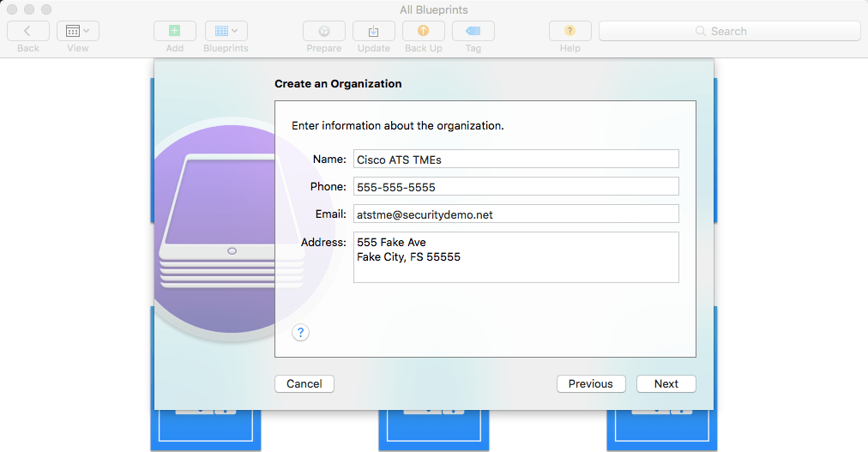Focus the Search field in toolbar
The image size is (868, 452).
point(730,31)
